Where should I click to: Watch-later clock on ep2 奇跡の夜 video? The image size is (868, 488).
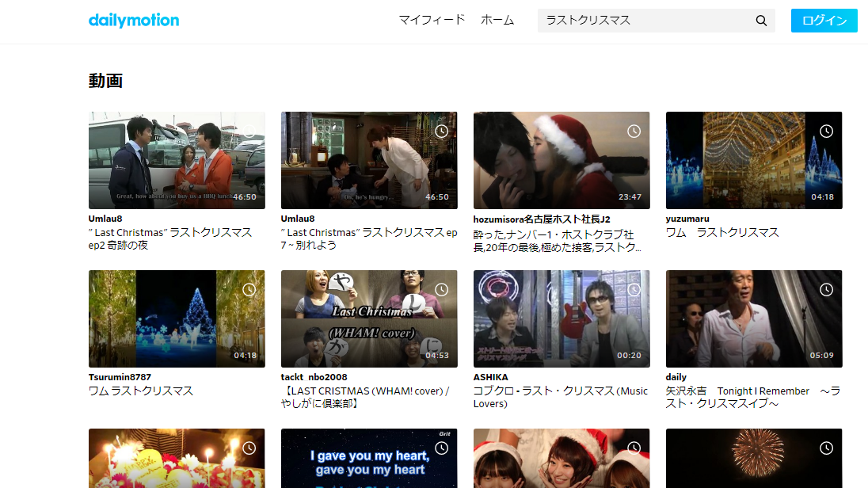[x=249, y=132]
